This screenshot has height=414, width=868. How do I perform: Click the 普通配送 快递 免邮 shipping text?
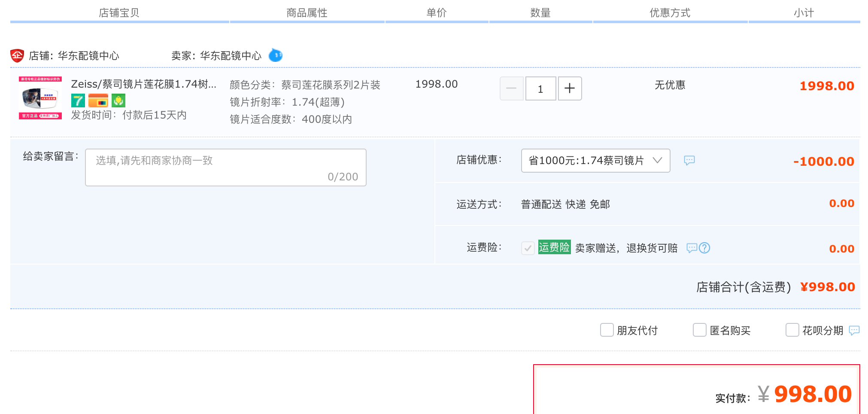566,204
